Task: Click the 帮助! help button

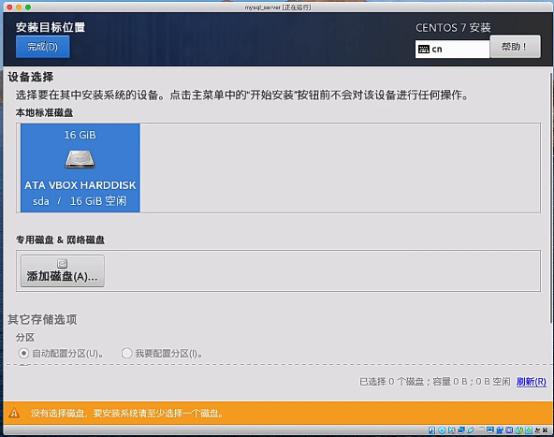Action: [x=515, y=46]
